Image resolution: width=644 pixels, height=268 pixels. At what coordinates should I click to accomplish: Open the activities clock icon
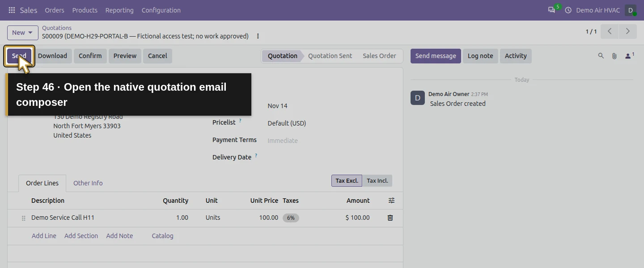coord(568,10)
